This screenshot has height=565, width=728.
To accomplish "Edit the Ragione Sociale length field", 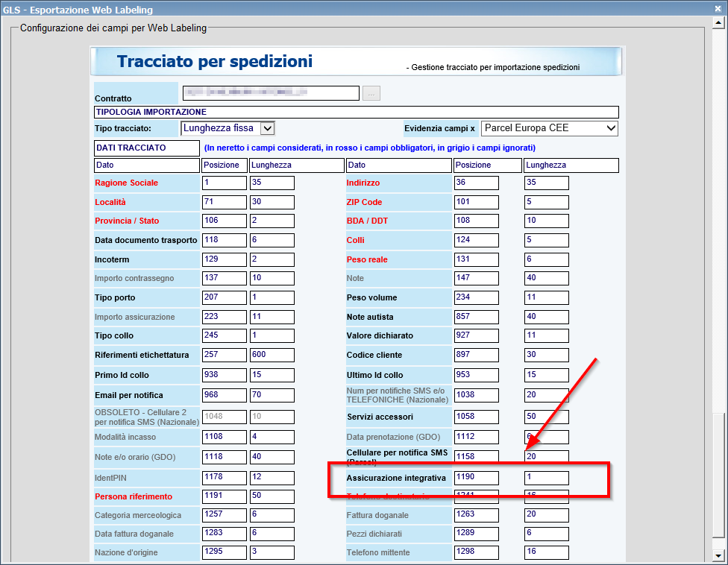I will pyautogui.click(x=272, y=183).
